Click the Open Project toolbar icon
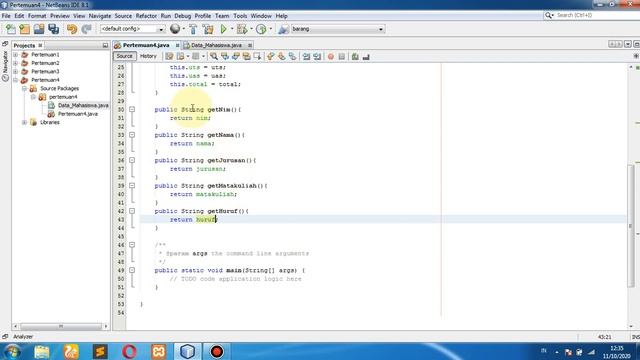 (x=39, y=29)
